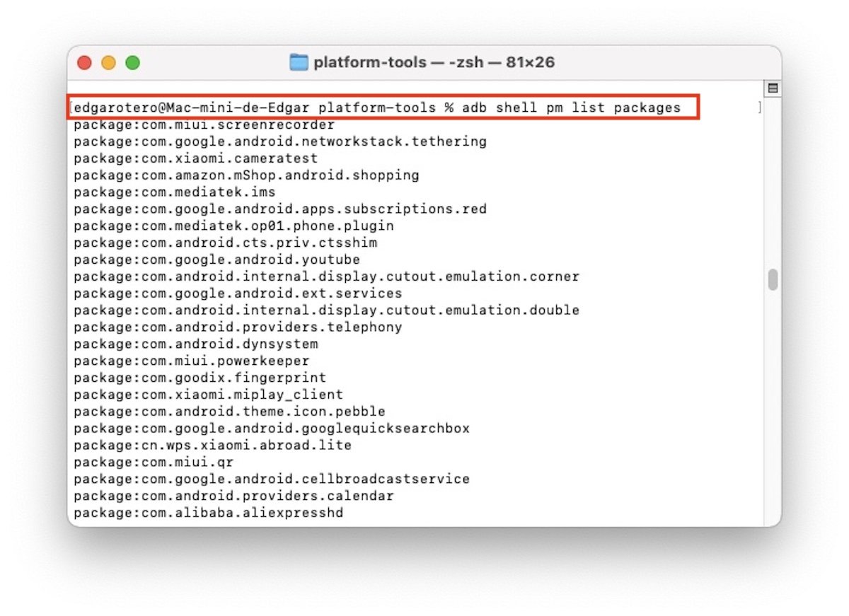Select 'package:com.google.android.ext.services'
Viewport: 849px width, 616px height.
pos(238,294)
